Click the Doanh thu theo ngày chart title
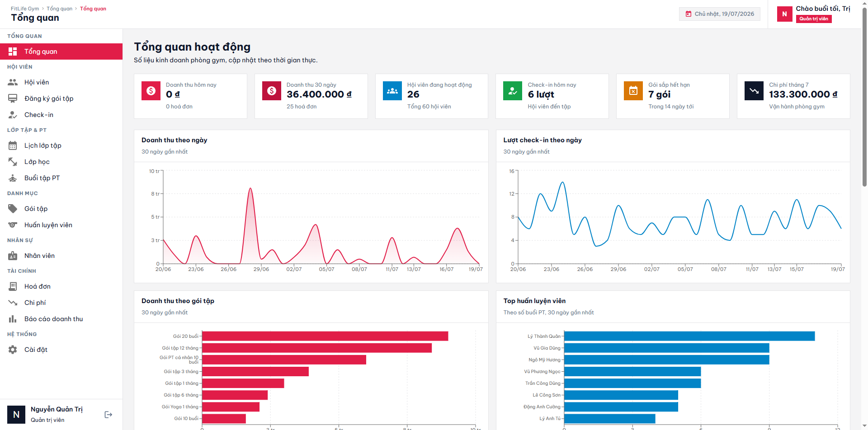This screenshot has height=430, width=868. point(175,140)
